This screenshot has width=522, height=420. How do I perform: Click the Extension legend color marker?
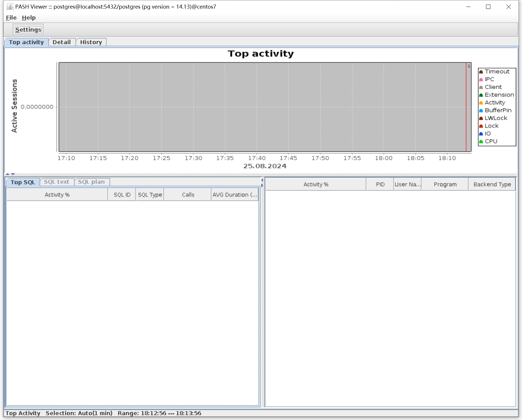click(481, 95)
